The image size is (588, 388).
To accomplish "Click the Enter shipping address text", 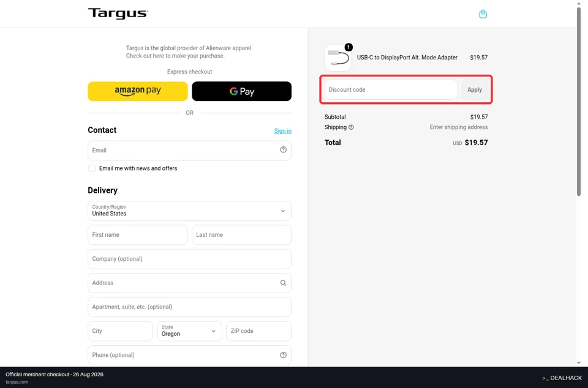I will point(459,127).
